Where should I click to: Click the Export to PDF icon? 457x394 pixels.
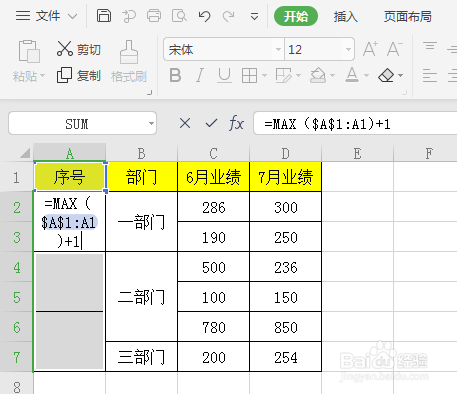[129, 16]
